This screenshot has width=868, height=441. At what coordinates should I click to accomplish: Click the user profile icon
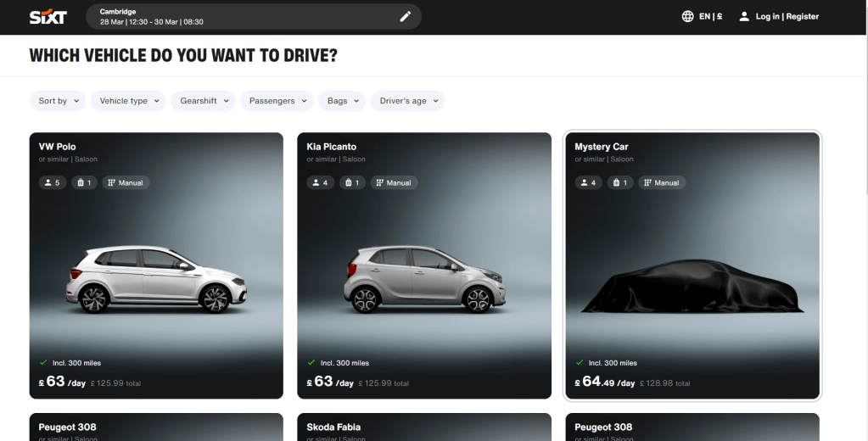pos(744,17)
